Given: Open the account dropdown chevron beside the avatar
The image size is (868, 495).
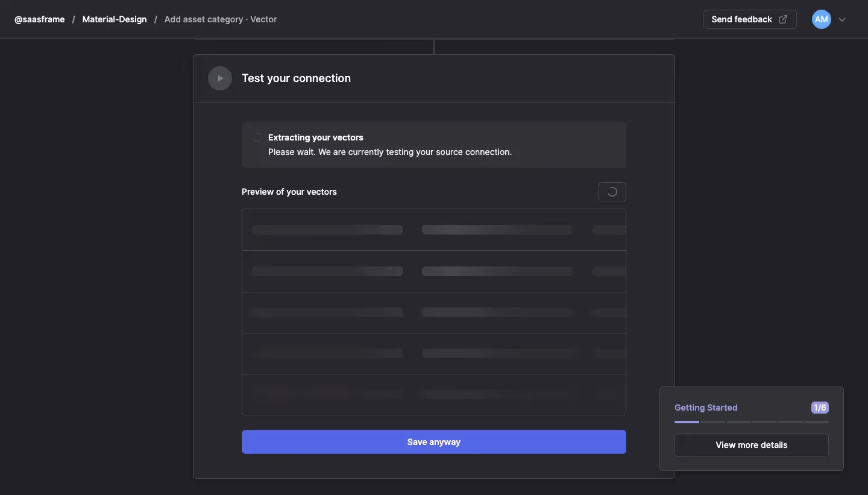Looking at the screenshot, I should [x=842, y=19].
